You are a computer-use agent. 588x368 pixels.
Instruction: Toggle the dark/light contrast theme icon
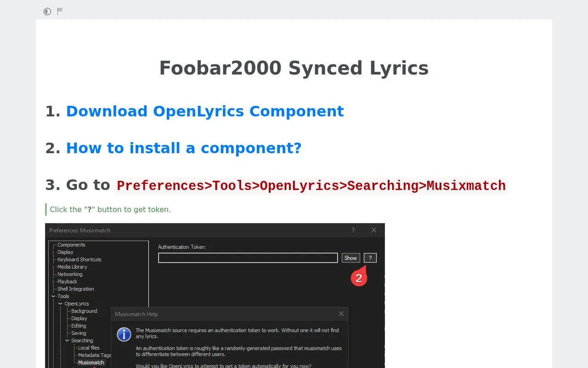point(47,11)
